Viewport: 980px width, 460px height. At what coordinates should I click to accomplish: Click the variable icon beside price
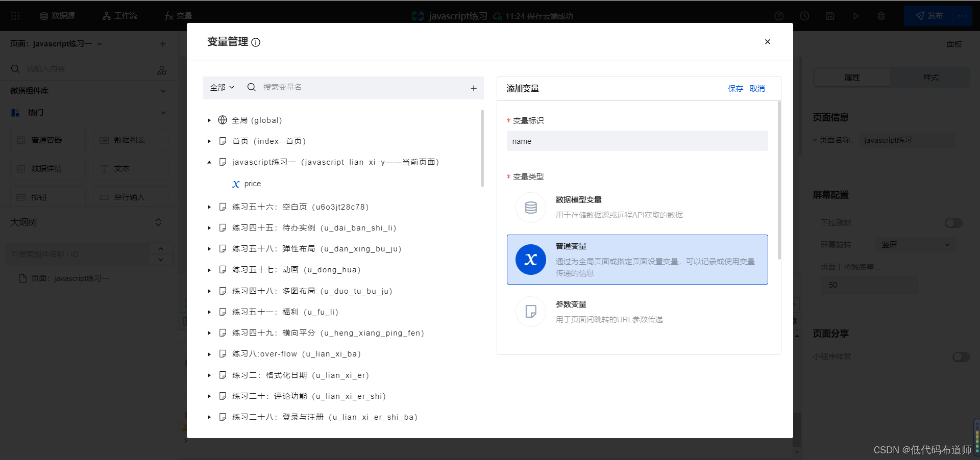(236, 184)
